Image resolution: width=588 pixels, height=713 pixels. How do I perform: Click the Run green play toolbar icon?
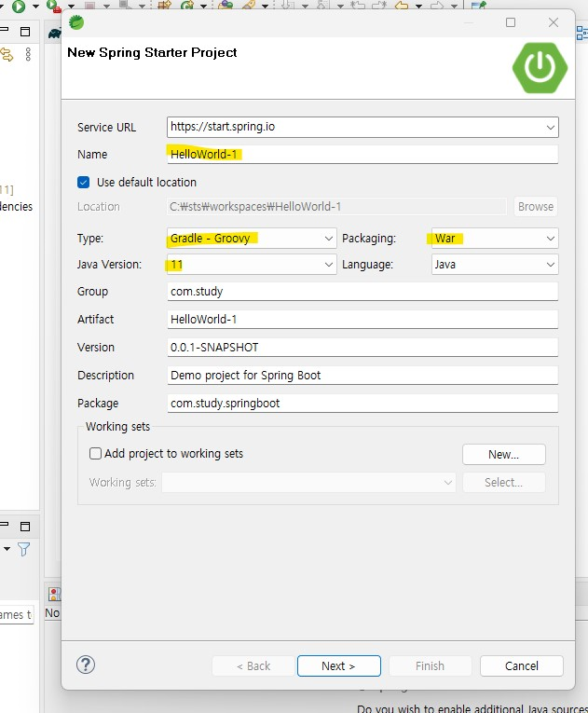[19, 6]
